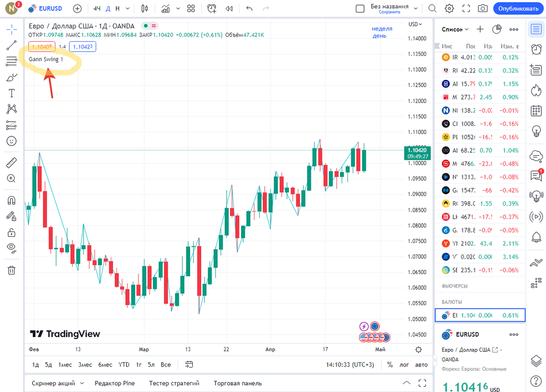Open watchlist advanced view pie icon
Viewport: 546px width, 392px height.
(x=497, y=29)
